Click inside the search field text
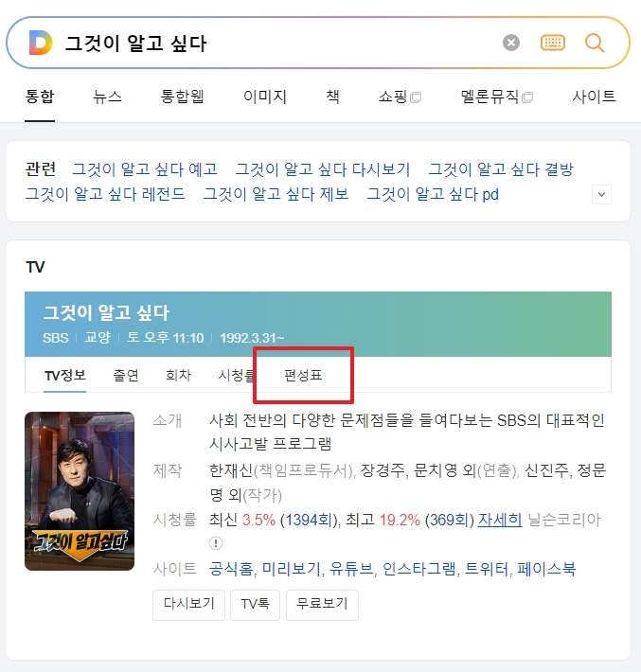The height and width of the screenshot is (672, 641). 136,44
